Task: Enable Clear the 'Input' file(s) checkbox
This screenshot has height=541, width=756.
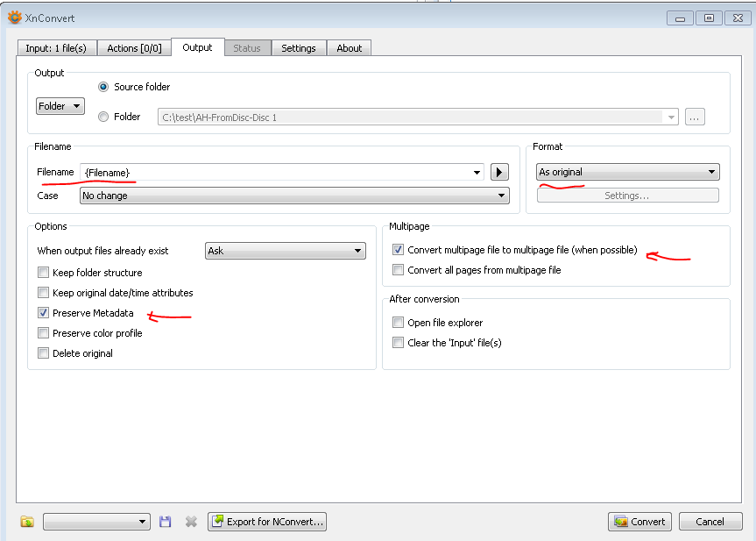Action: 398,343
